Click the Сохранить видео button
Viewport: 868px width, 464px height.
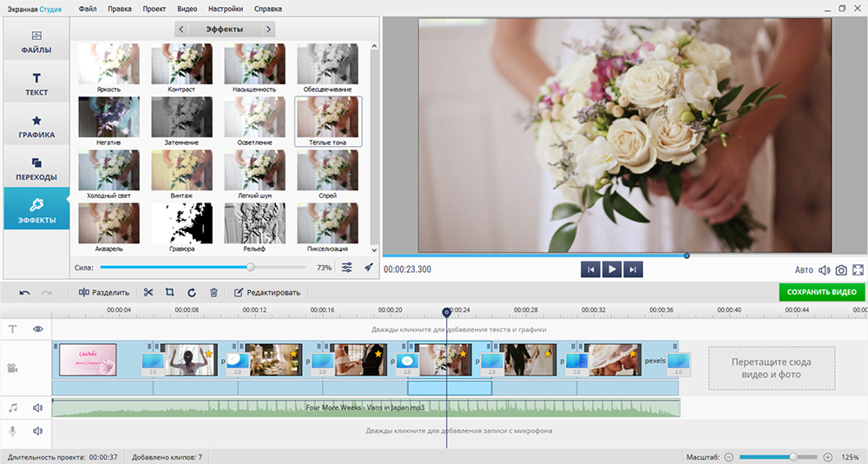(821, 293)
